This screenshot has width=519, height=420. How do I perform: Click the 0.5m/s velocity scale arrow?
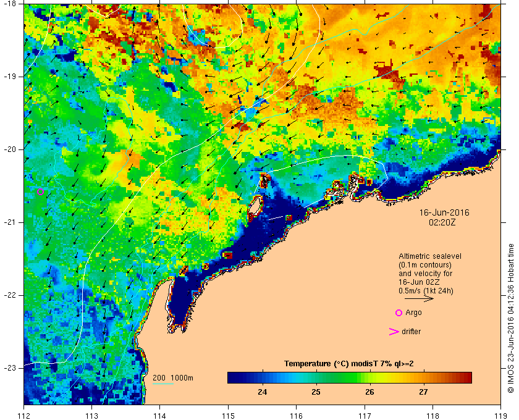(419, 298)
